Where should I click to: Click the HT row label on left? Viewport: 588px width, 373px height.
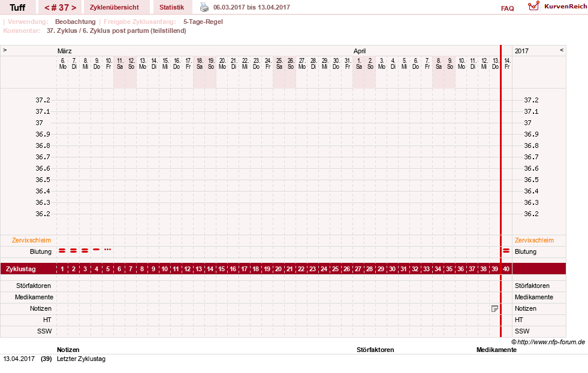tap(47, 320)
